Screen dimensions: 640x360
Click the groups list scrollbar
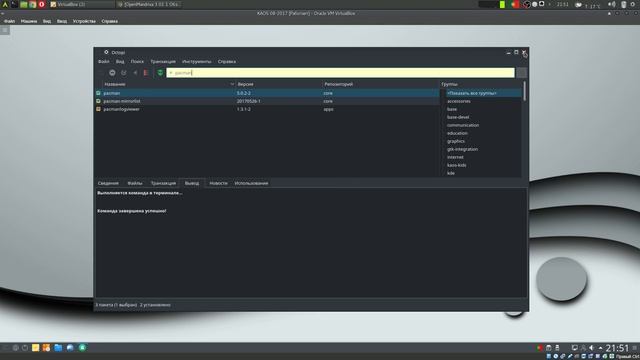click(x=524, y=91)
